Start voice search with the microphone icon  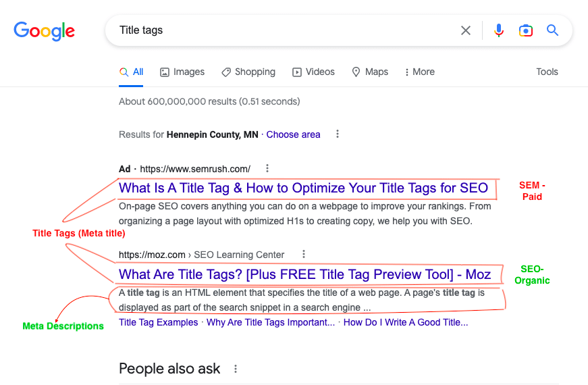(x=499, y=30)
